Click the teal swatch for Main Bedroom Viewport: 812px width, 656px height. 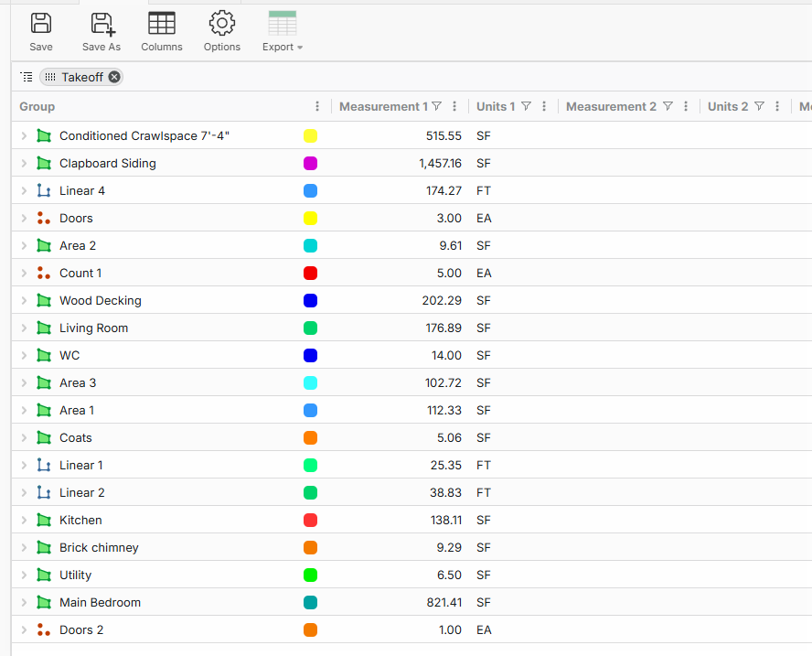(310, 603)
